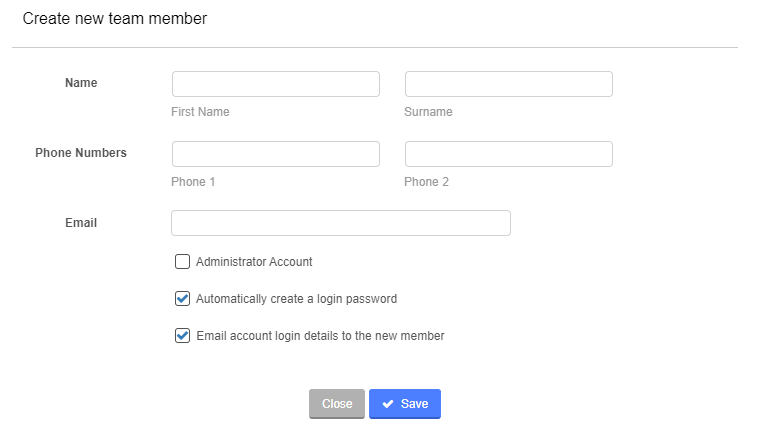Click the "Phone 2" hint text
Viewport: 759px width, 436px height.
(x=426, y=182)
